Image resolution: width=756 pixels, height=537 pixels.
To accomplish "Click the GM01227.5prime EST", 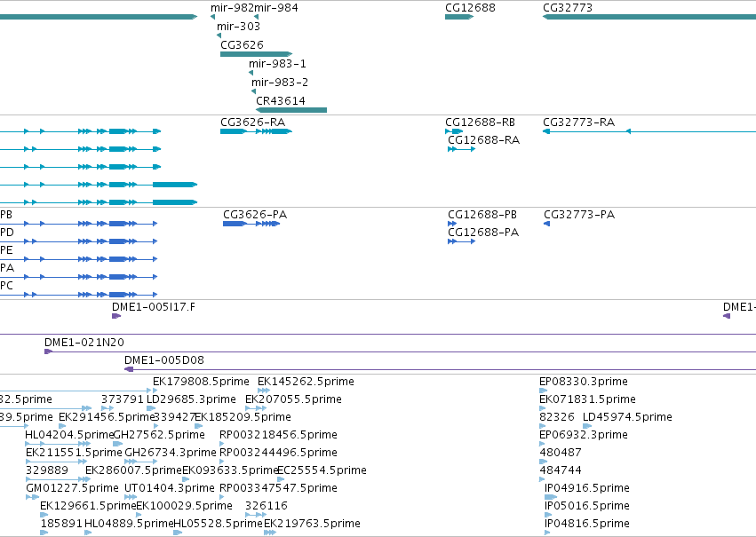I will 32,498.
